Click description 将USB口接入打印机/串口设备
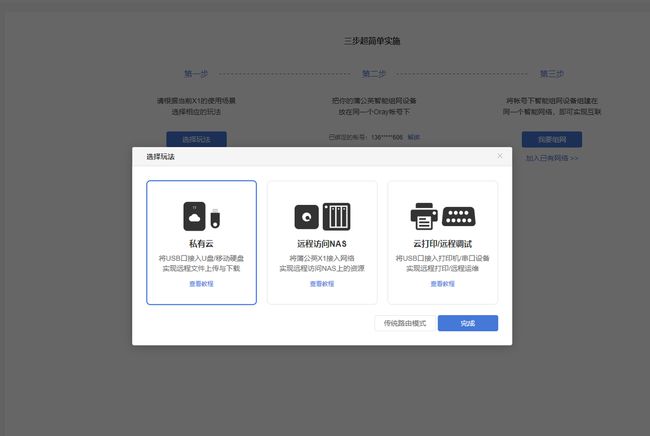 point(442,258)
